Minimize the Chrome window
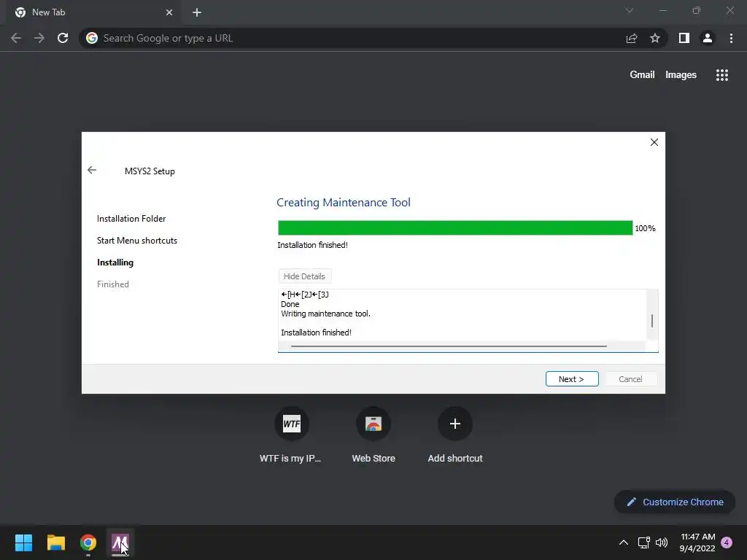Viewport: 747px width, 560px height. coord(662,10)
